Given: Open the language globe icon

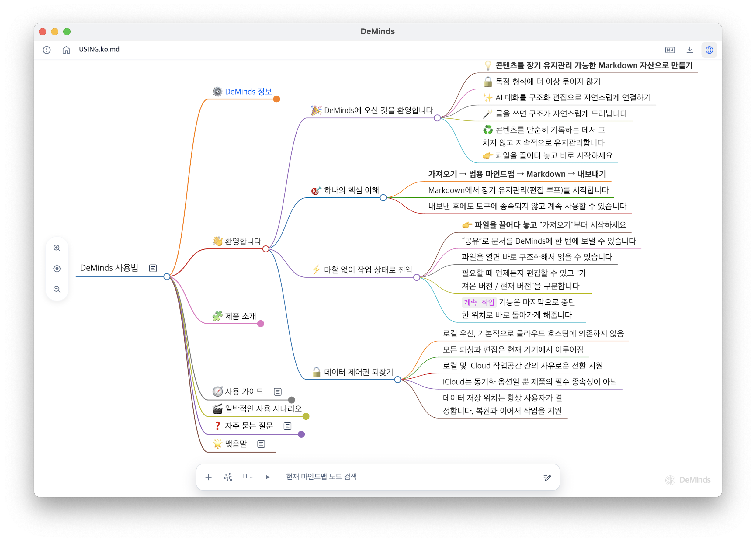Looking at the screenshot, I should pos(709,50).
